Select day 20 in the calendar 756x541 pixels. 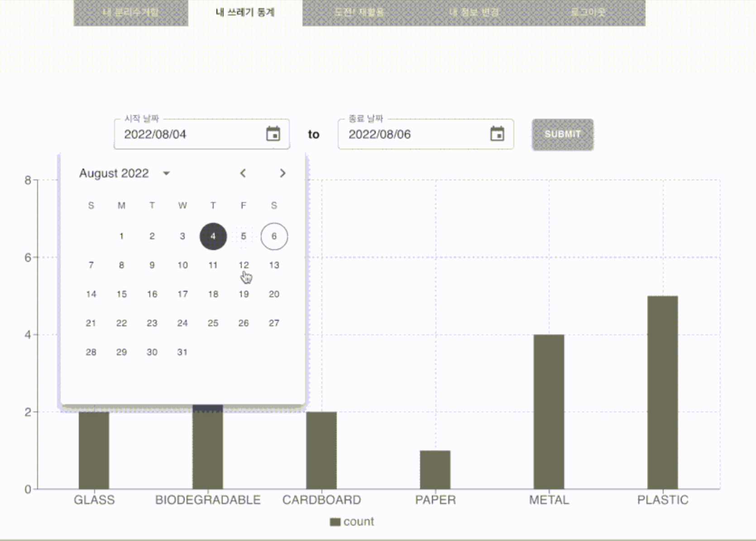click(274, 294)
